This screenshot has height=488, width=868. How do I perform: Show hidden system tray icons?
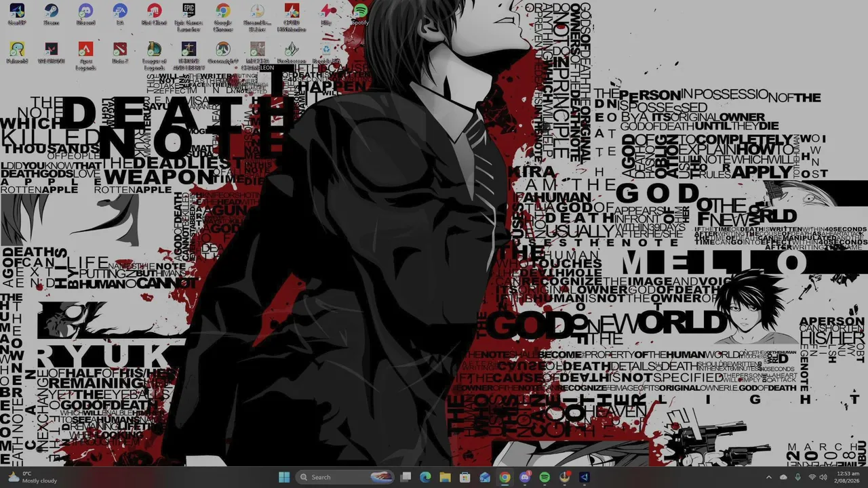[x=768, y=477]
